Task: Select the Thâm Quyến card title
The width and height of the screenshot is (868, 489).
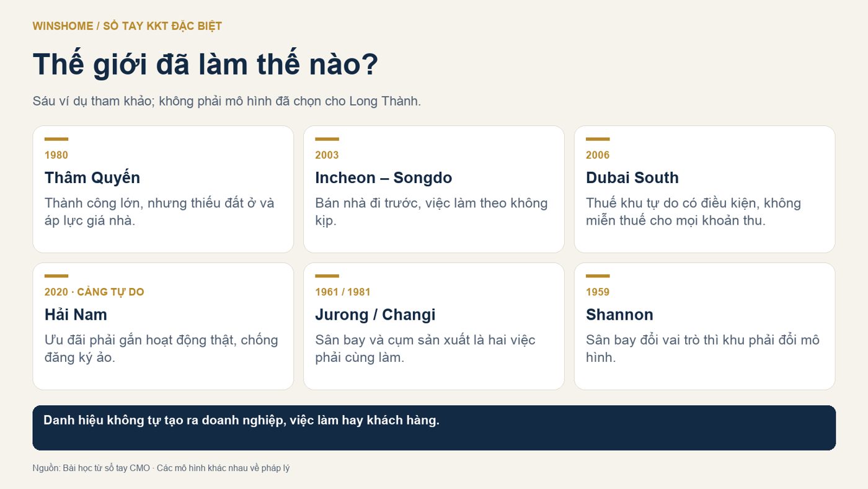Action: click(x=92, y=177)
